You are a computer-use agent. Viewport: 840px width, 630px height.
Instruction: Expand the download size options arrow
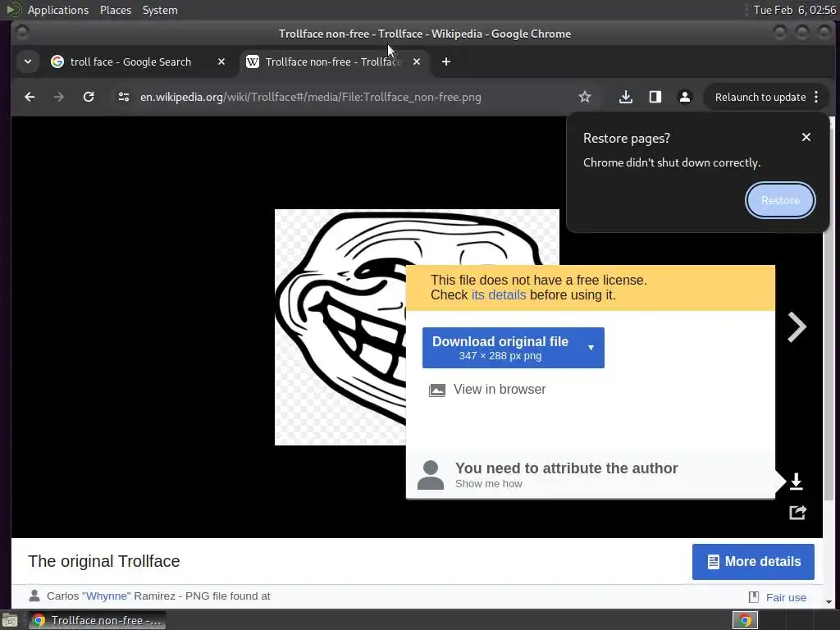pyautogui.click(x=591, y=348)
